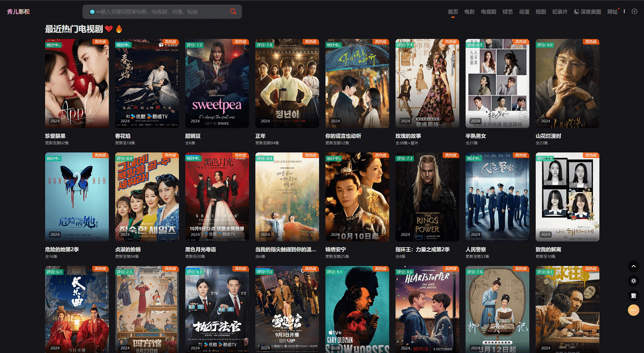Toggle the light mode sun icon
This screenshot has width=644, height=353.
click(633, 281)
